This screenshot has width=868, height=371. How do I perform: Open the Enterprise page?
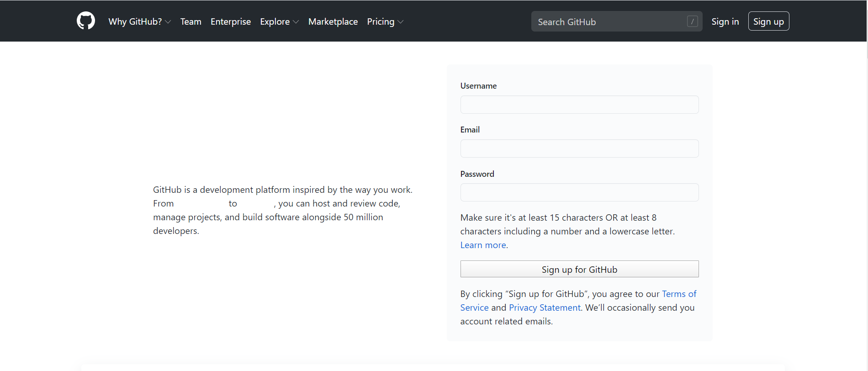point(231,21)
